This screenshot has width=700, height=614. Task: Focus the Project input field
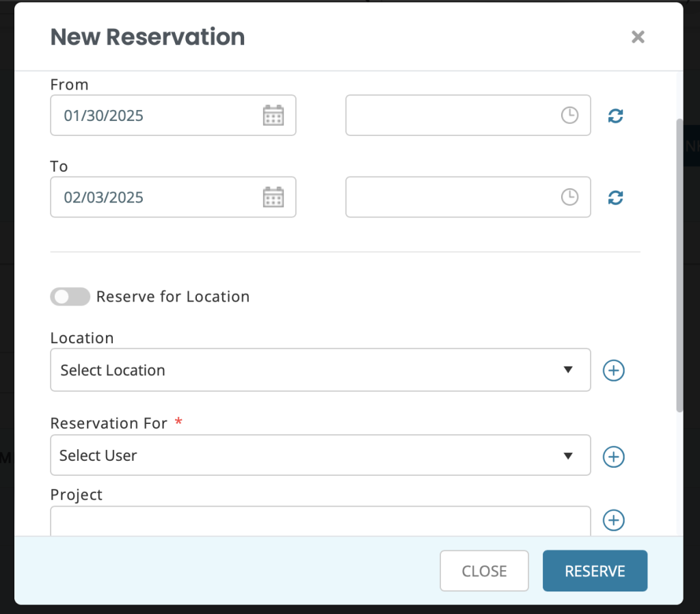(x=321, y=521)
